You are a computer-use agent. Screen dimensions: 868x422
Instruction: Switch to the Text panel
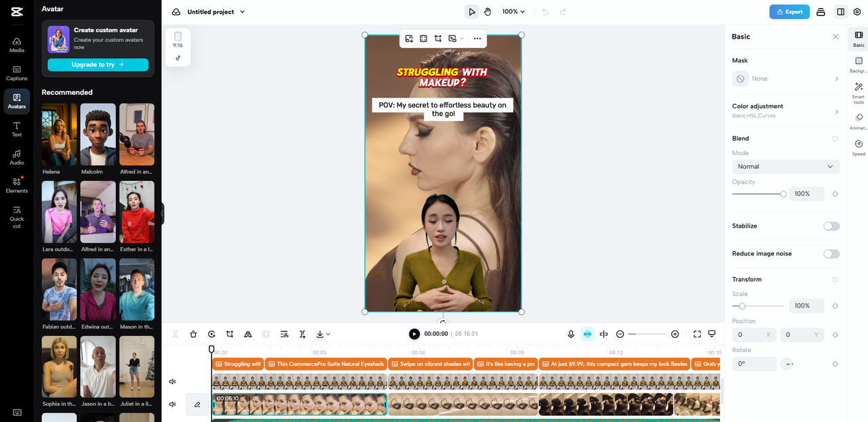pyautogui.click(x=17, y=129)
